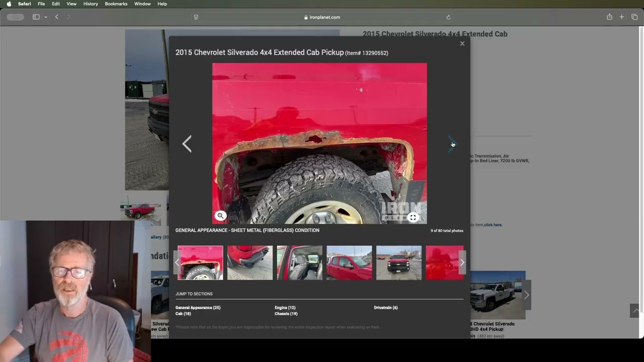Image resolution: width=644 pixels, height=362 pixels.
Task: Open the Help menu
Action: 162,4
